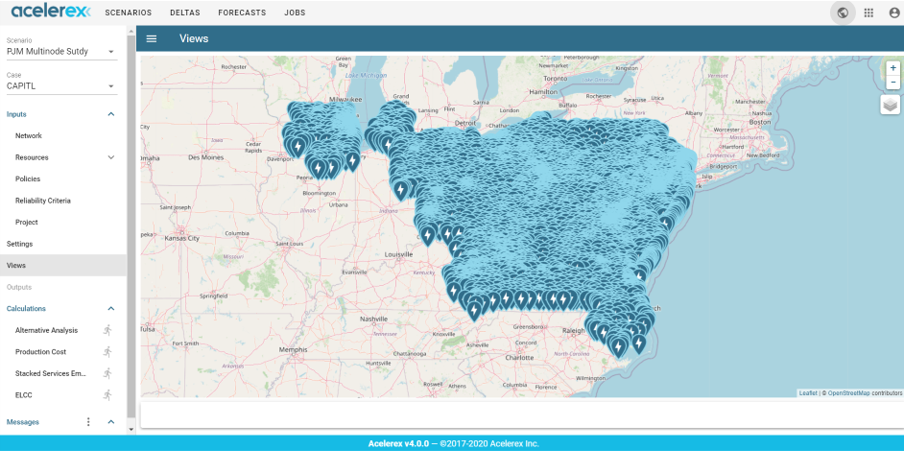Open the Messages three-dot options menu
Viewport: 904px width, 451px height.
point(88,422)
